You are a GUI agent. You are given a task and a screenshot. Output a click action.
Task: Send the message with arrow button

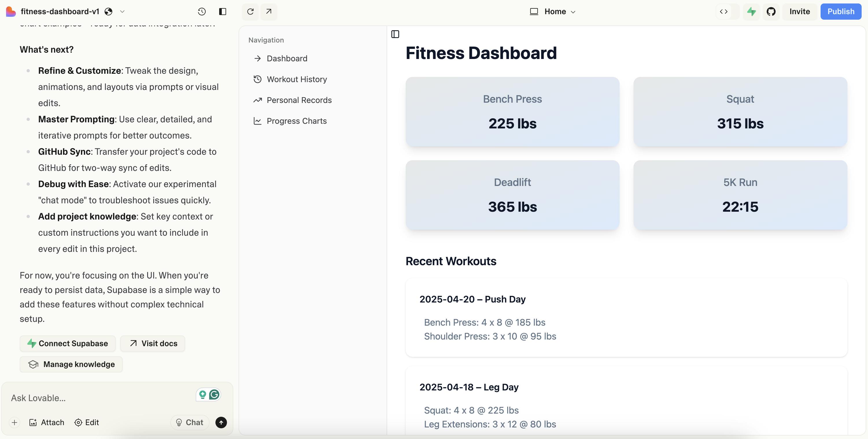[221, 423]
